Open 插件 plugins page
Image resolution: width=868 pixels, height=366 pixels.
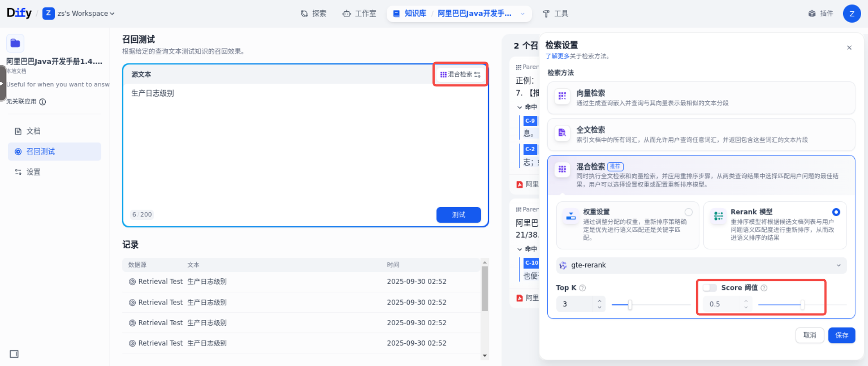(x=821, y=14)
